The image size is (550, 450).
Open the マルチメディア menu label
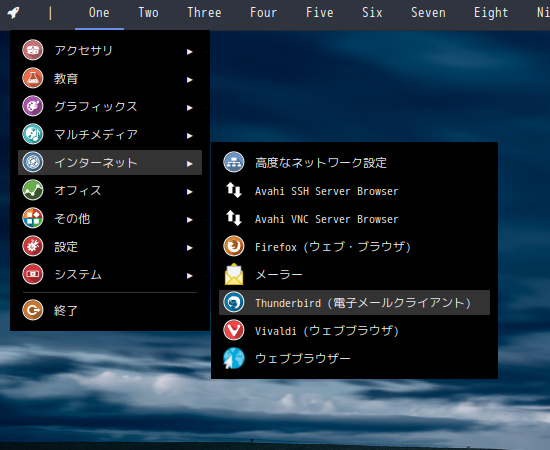[96, 134]
